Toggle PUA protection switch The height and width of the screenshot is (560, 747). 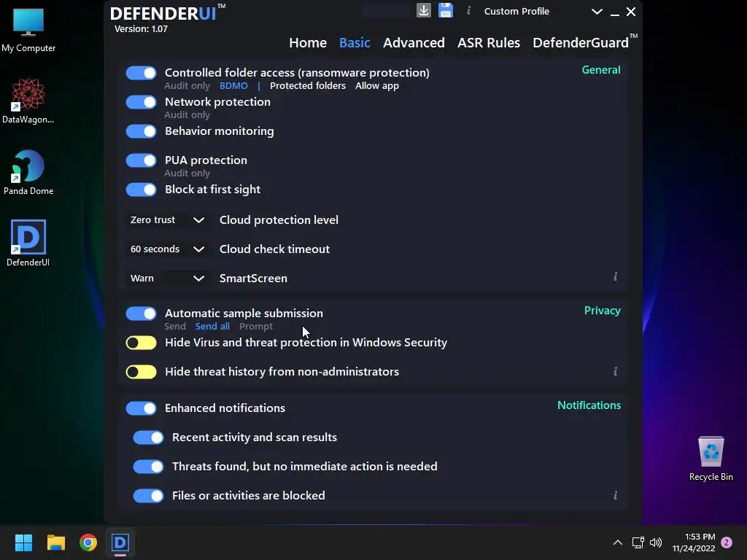tap(141, 160)
